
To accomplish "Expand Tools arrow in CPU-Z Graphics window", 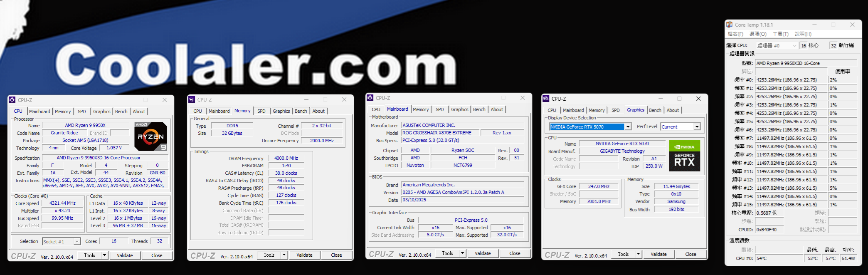I will click(639, 254).
